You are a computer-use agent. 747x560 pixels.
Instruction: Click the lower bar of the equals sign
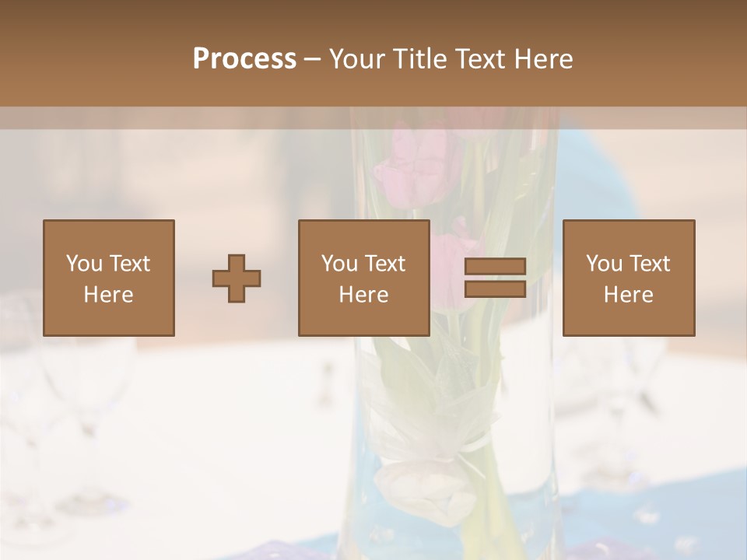coord(495,289)
